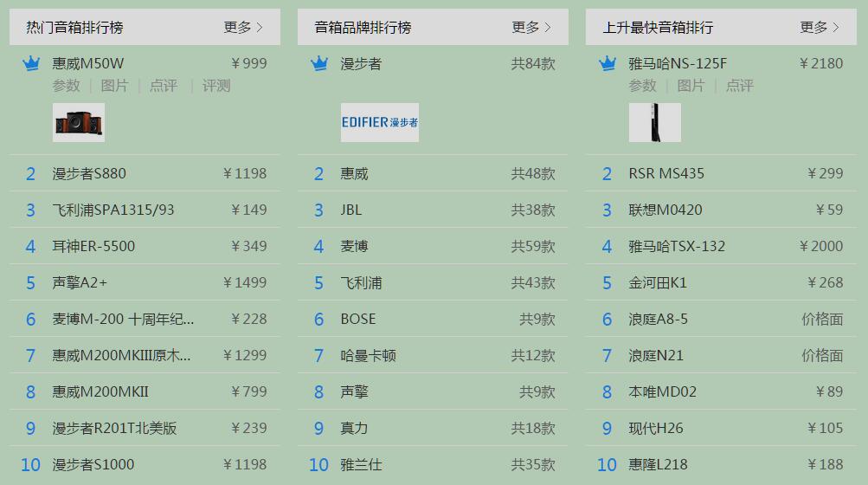This screenshot has height=485, width=868.
Task: Expand 更多 in 音箱品牌排行榜 header
Action: (530, 28)
